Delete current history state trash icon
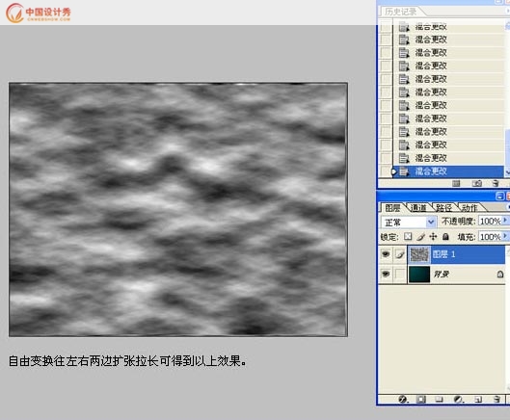Screen dimensions: 510x420 (x=496, y=183)
